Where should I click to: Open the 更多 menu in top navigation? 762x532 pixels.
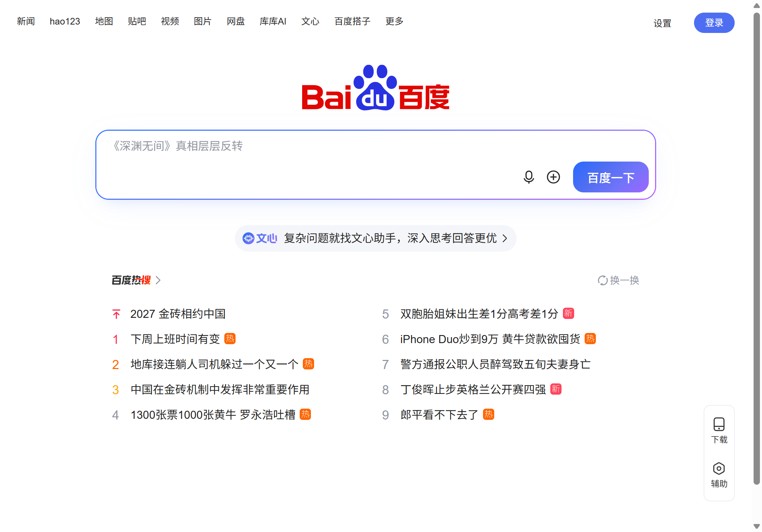pyautogui.click(x=394, y=21)
